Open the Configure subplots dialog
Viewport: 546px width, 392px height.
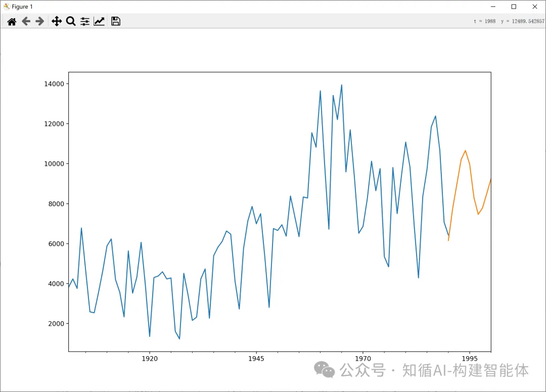coord(85,21)
